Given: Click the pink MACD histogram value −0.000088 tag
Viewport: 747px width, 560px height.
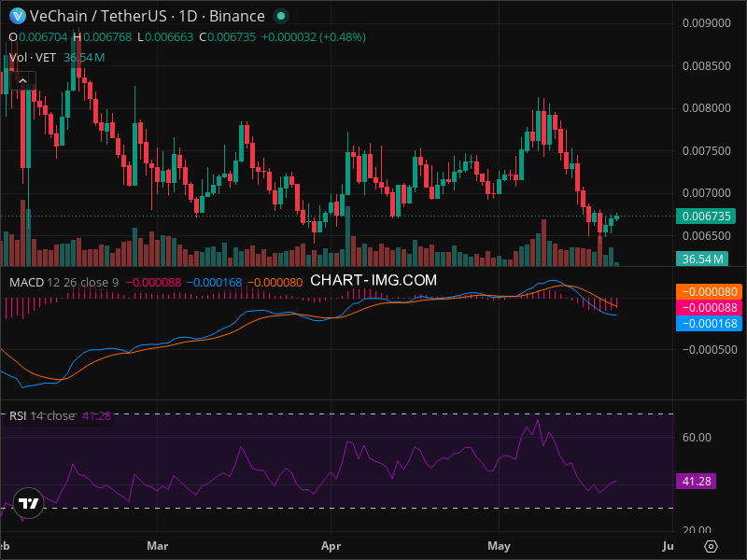Looking at the screenshot, I should tap(709, 308).
